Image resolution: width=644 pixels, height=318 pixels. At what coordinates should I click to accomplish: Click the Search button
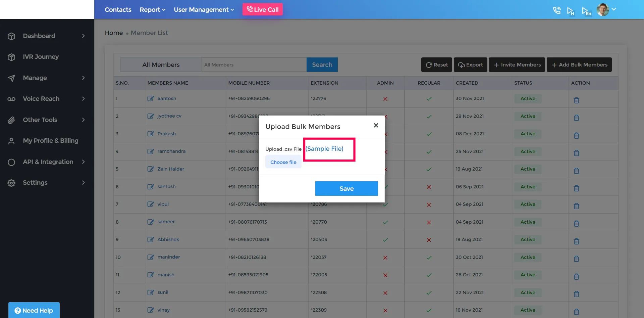coord(322,64)
